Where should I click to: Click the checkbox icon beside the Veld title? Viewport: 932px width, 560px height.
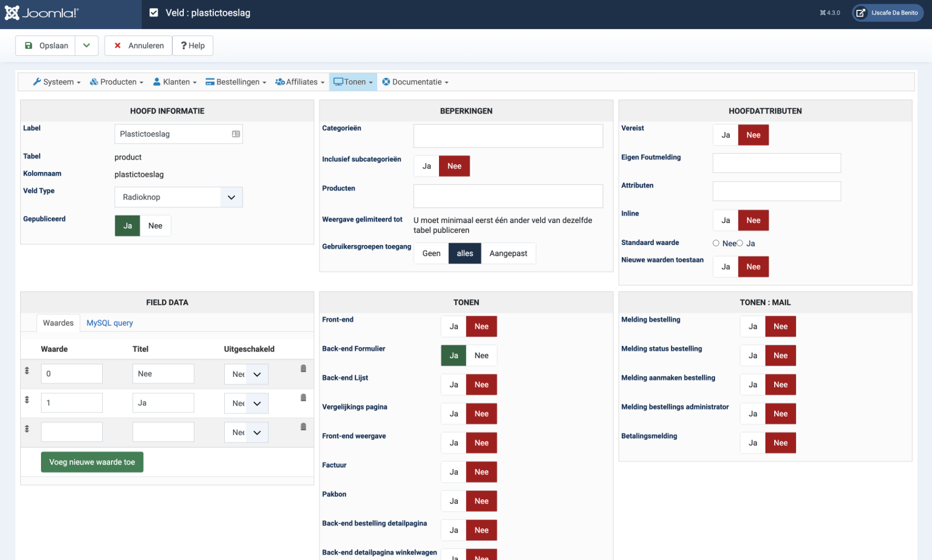[154, 13]
